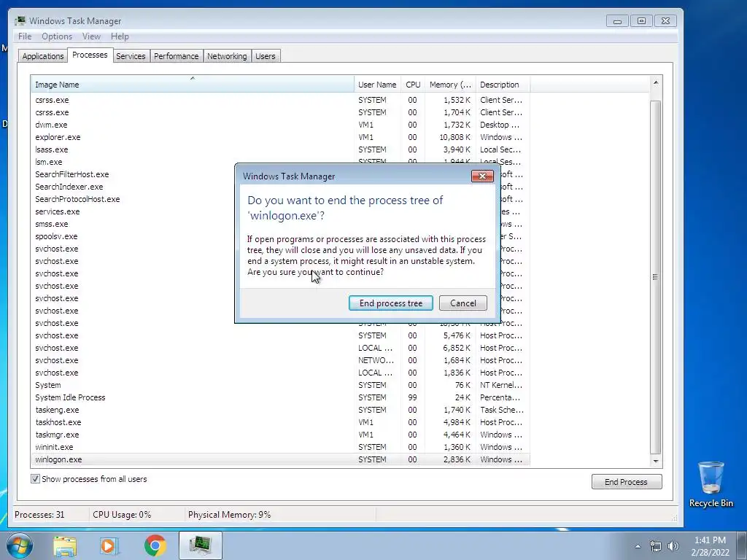Select the taskhost.exe process row
Screen dimensions: 747x560
pyautogui.click(x=280, y=422)
